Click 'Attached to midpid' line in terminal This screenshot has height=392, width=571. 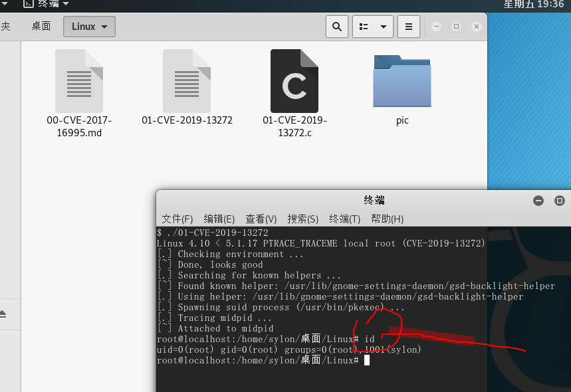pyautogui.click(x=215, y=328)
